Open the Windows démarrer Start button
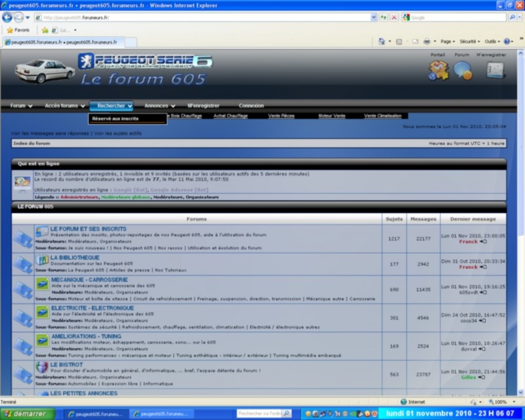The height and width of the screenshot is (420, 525). tap(28, 414)
